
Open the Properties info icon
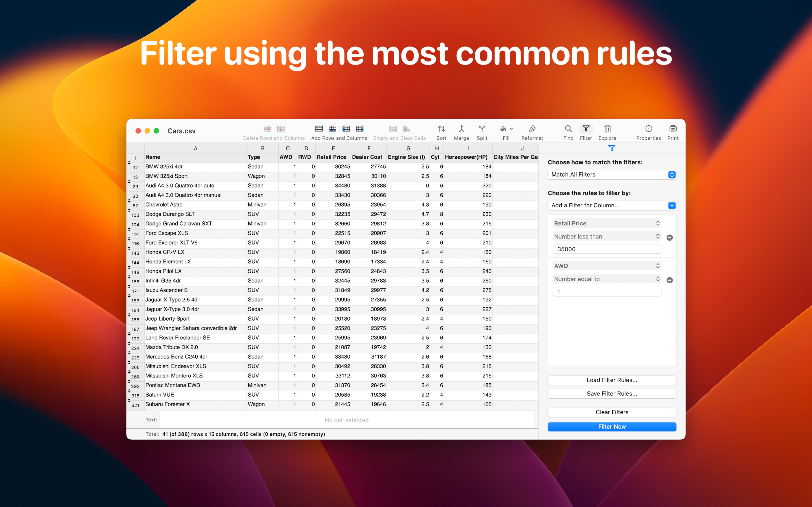pos(648,129)
